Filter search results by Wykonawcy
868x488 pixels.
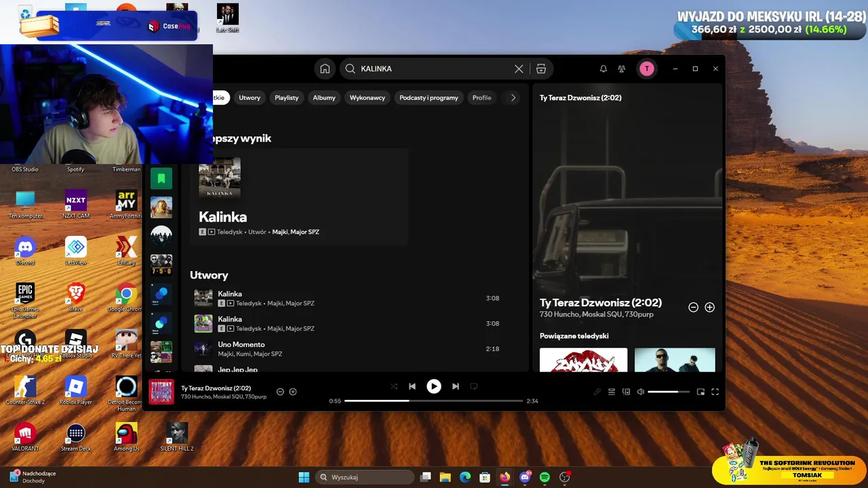coord(367,98)
